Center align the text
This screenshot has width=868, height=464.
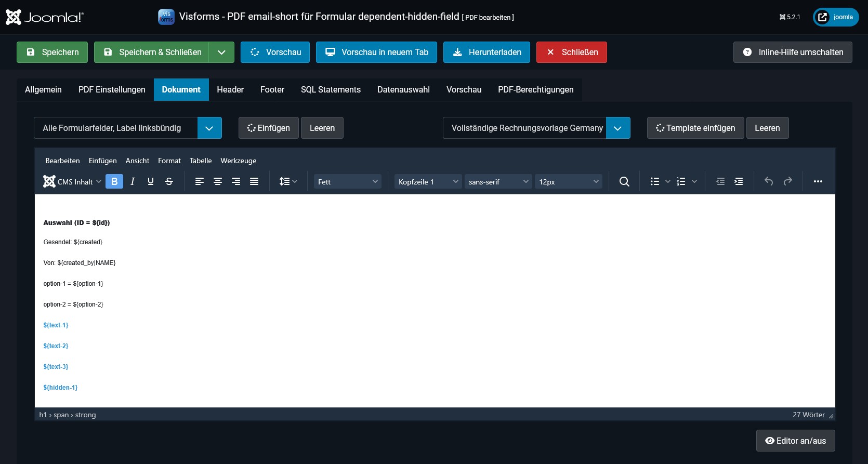(218, 181)
